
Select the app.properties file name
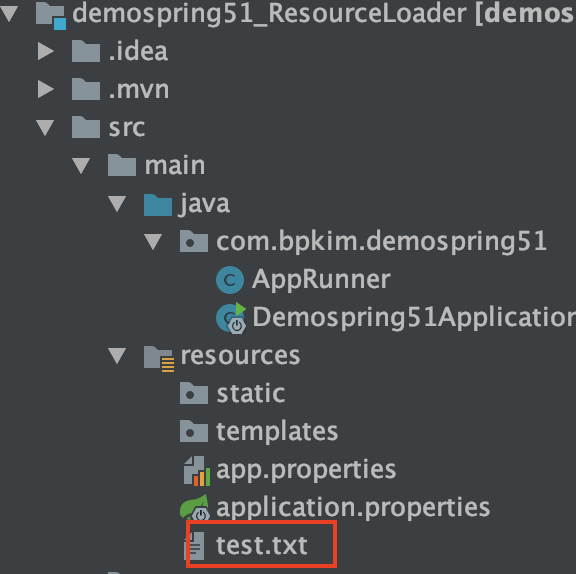point(306,470)
